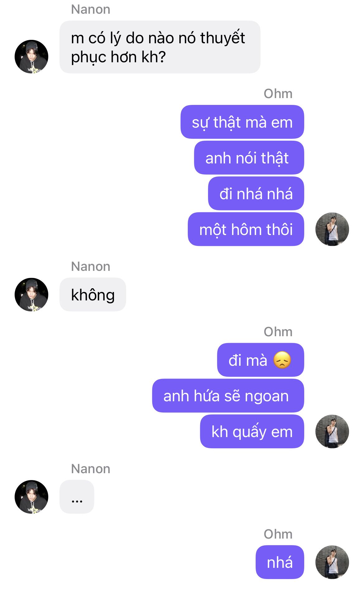Image resolution: width=364 pixels, height=589 pixels.
Task: Tap the 'anh nói thật' message bubble
Action: pyautogui.click(x=249, y=158)
